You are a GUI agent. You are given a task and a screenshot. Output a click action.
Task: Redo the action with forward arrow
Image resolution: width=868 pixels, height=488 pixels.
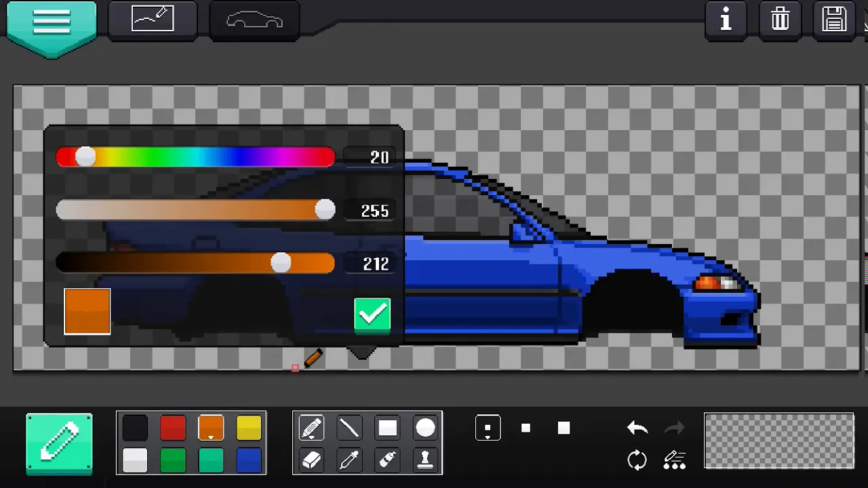pos(675,428)
